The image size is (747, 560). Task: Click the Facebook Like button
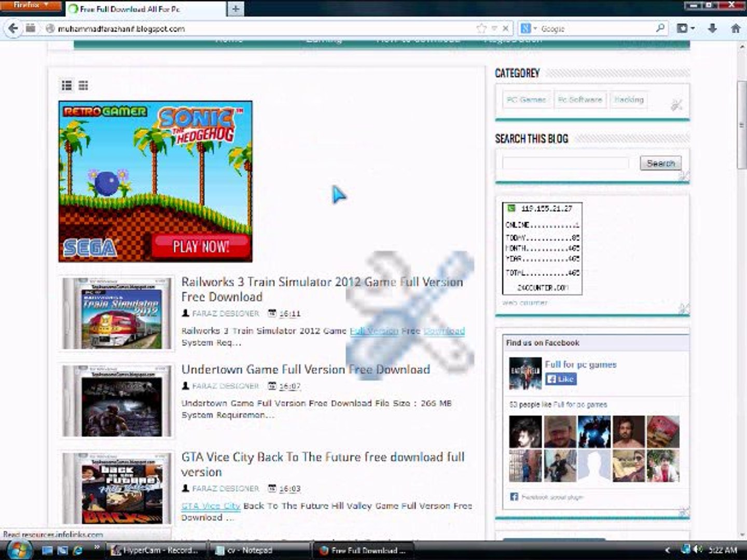(560, 379)
